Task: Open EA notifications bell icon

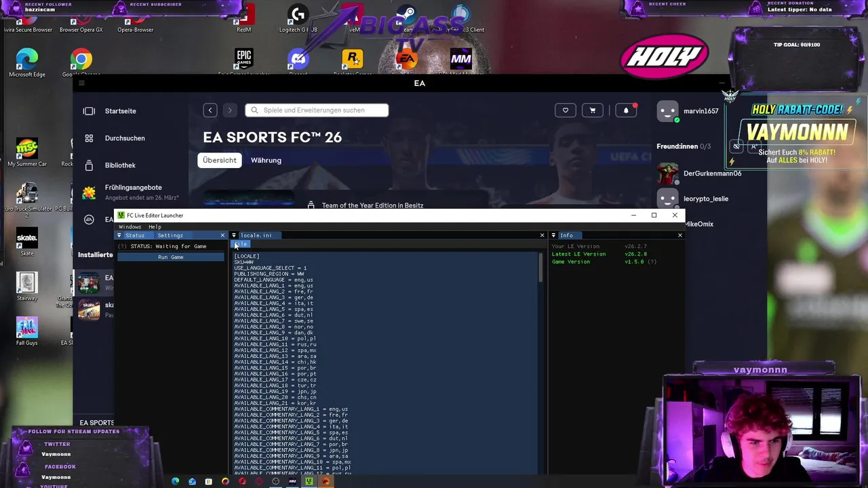Action: pyautogui.click(x=626, y=110)
